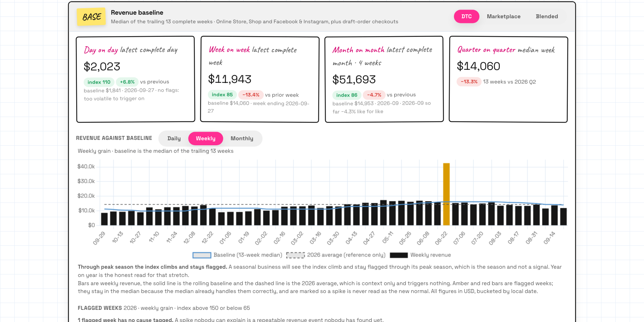
Task: Click the $11,943 week on week value
Action: click(x=230, y=79)
